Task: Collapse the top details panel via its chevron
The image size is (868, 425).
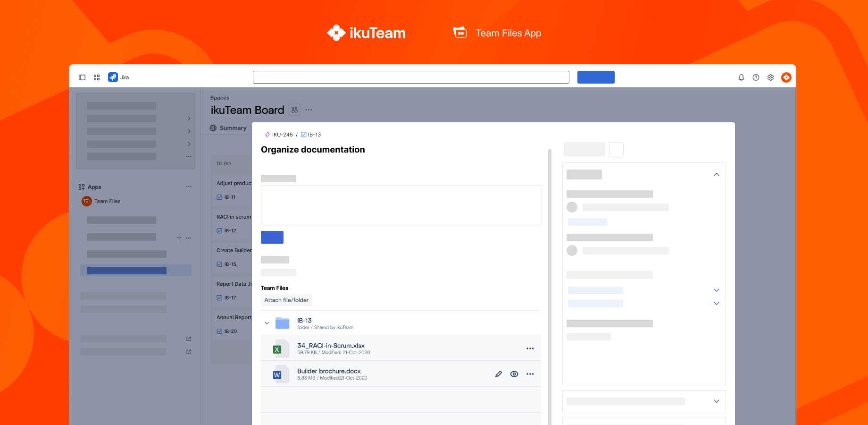Action: (x=717, y=174)
